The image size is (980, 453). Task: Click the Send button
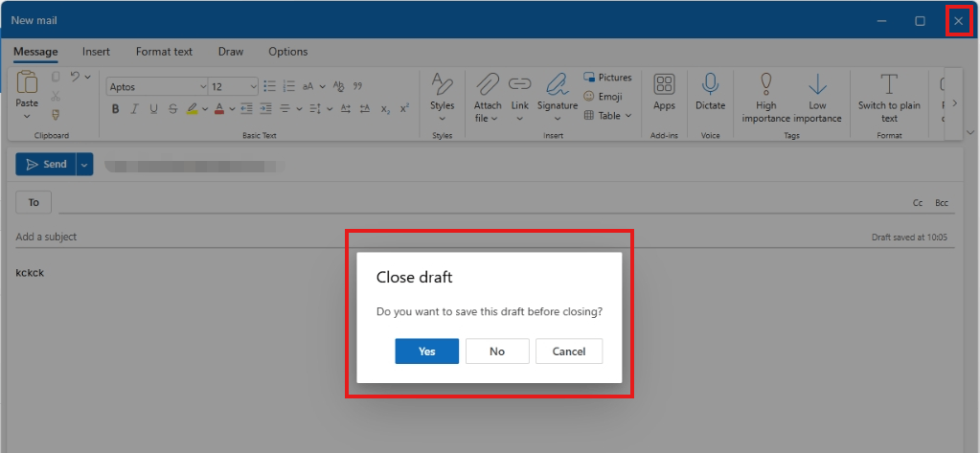click(46, 165)
